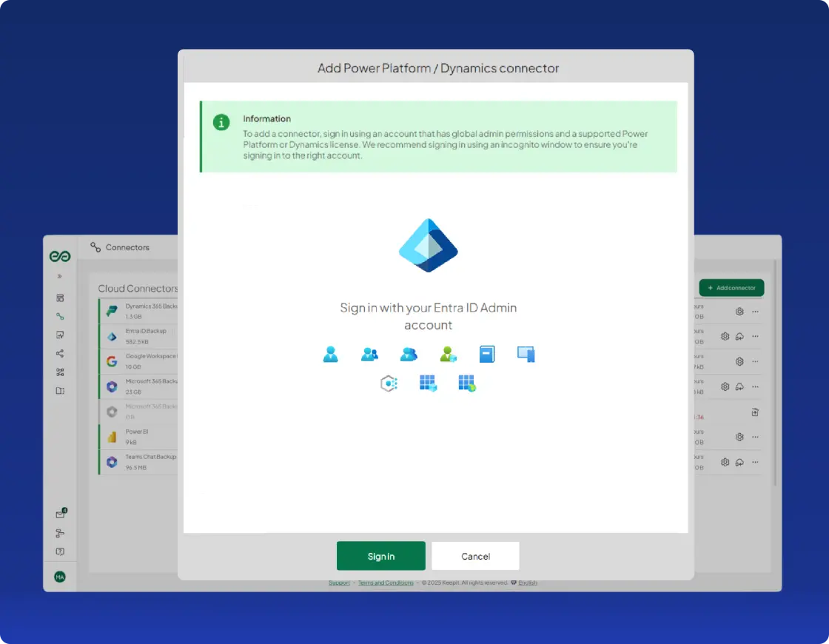Select the Dynamics 365 Backup connector row

tap(138, 312)
